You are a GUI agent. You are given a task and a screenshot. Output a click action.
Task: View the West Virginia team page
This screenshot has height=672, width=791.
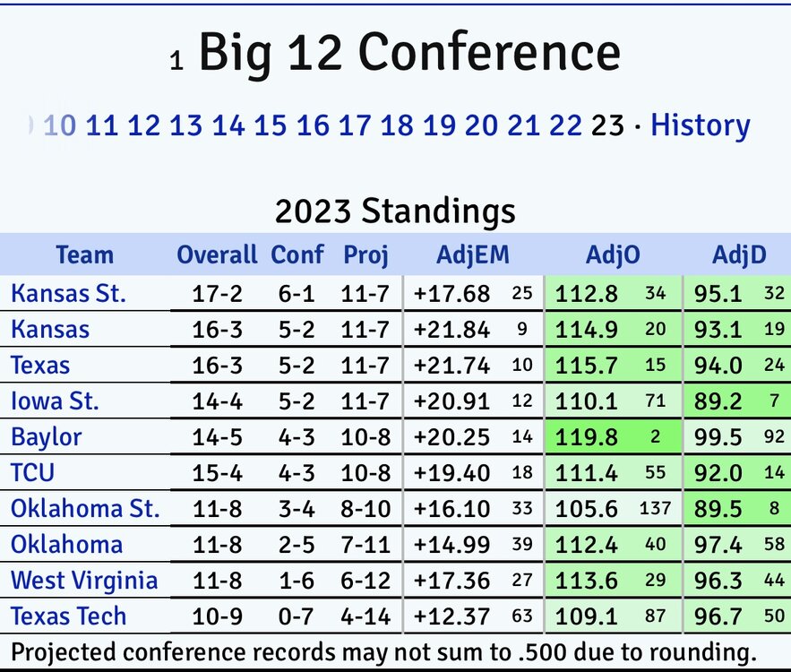tap(84, 580)
